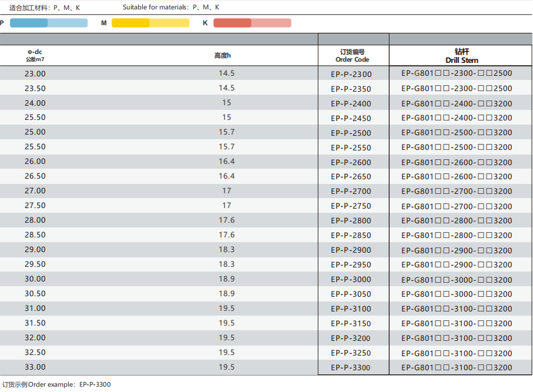Select the 33.00 diameter cell
Screen dimensions: 533x392
tap(35, 367)
